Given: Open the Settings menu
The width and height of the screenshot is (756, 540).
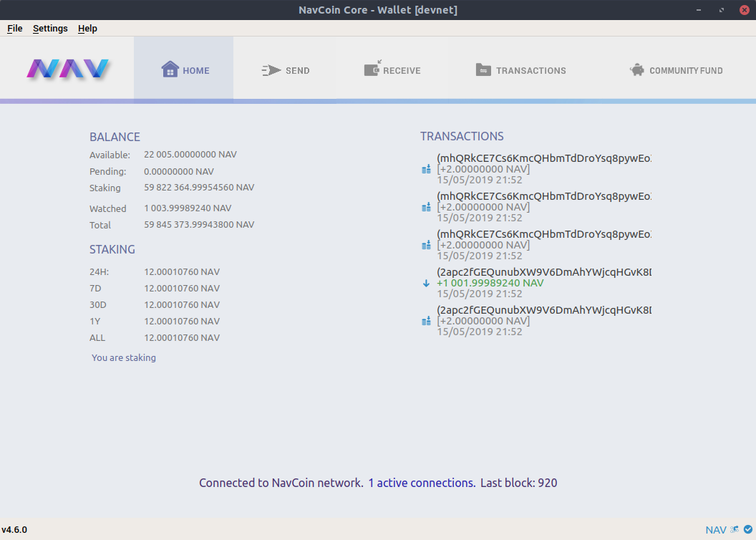Looking at the screenshot, I should [50, 29].
